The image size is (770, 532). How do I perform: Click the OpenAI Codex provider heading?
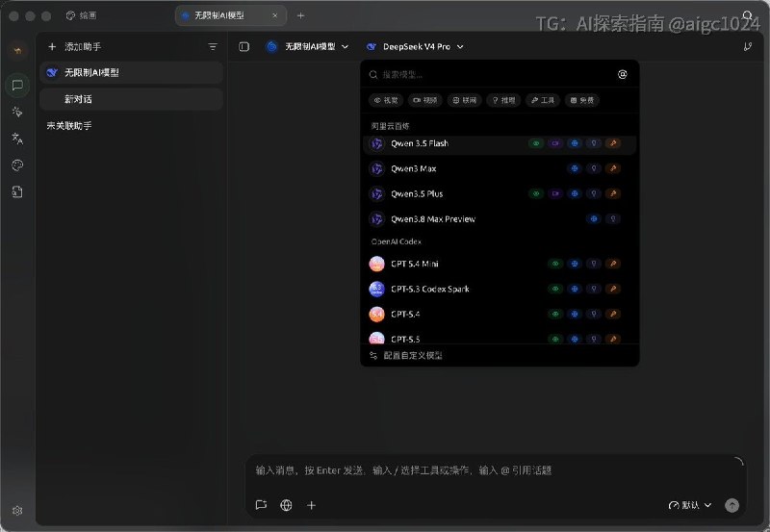point(396,241)
